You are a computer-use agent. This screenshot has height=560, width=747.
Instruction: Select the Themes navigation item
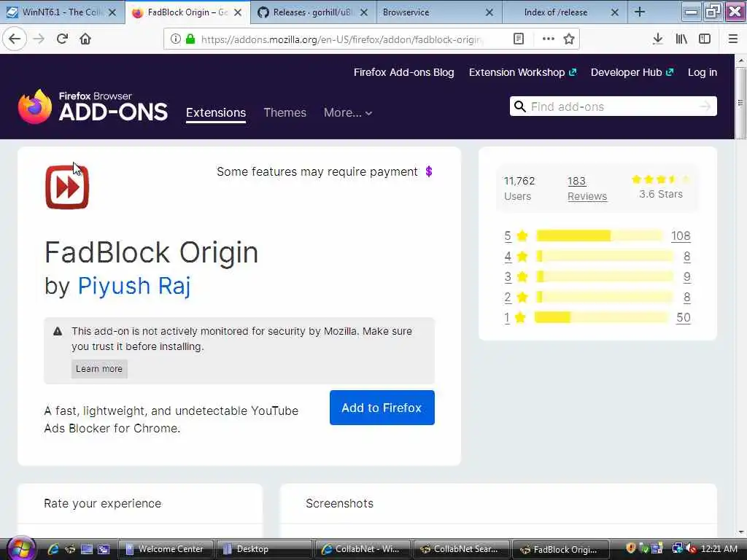[285, 113]
